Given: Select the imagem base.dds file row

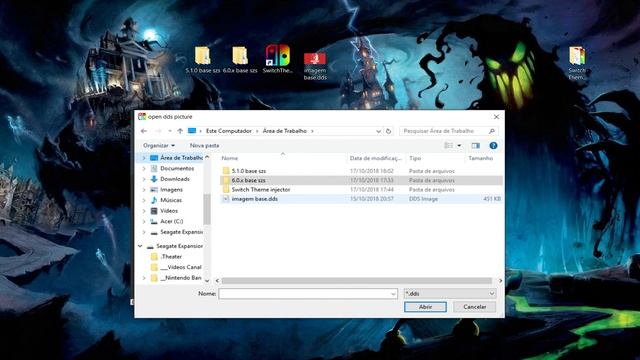Looking at the screenshot, I should point(361,199).
